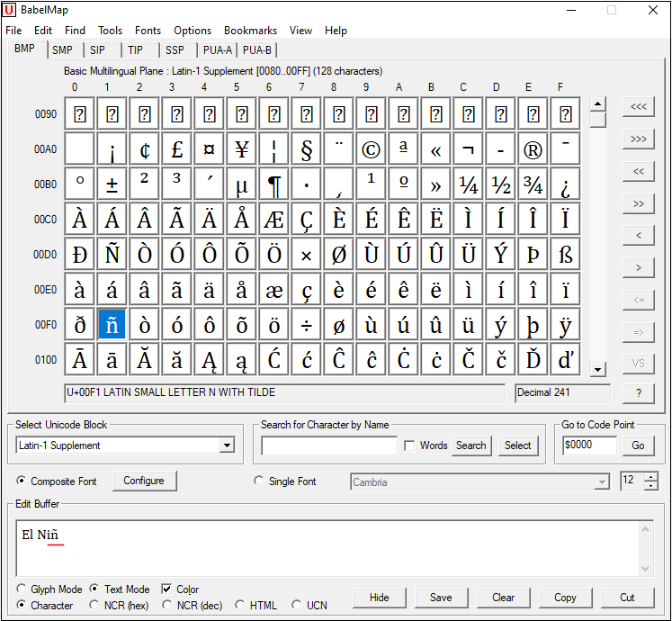The width and height of the screenshot is (672, 621).
Task: Select the one-half fraction character cell
Action: (x=500, y=184)
